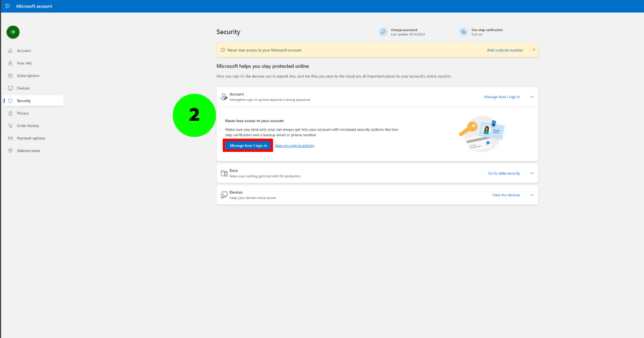
Task: Click 'Never lose access to your account' heading
Action: pos(254,121)
